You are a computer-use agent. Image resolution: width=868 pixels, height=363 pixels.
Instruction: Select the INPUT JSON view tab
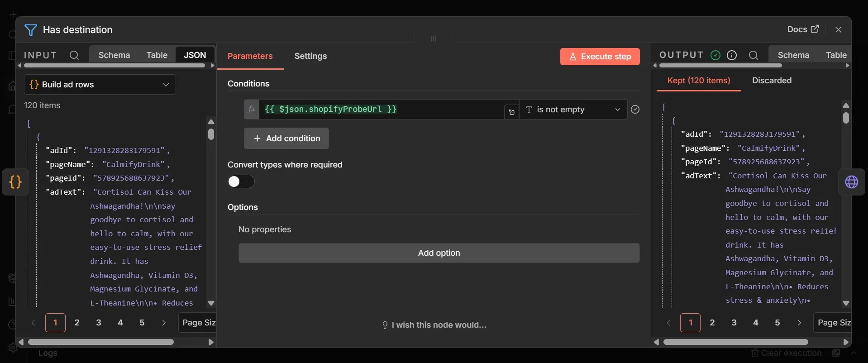point(195,55)
